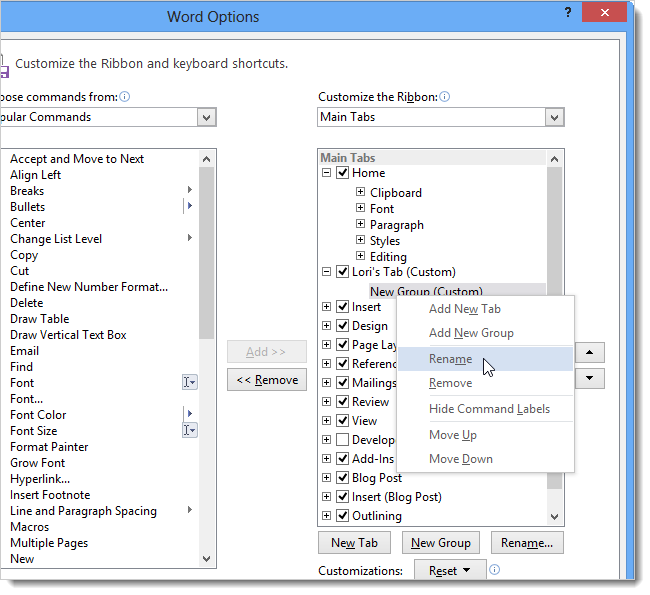This screenshot has height=595, width=650.
Task: Toggle the Mailings tab checkbox
Action: (x=342, y=382)
